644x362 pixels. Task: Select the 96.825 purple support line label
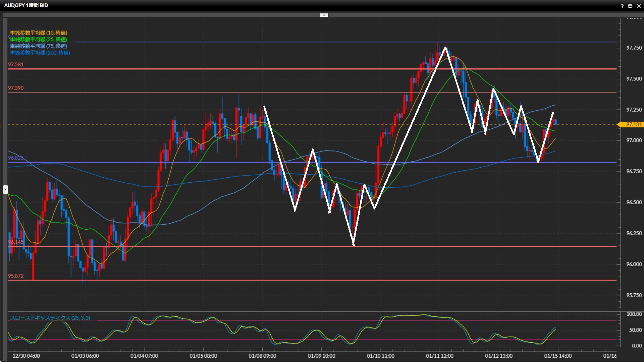(16, 158)
